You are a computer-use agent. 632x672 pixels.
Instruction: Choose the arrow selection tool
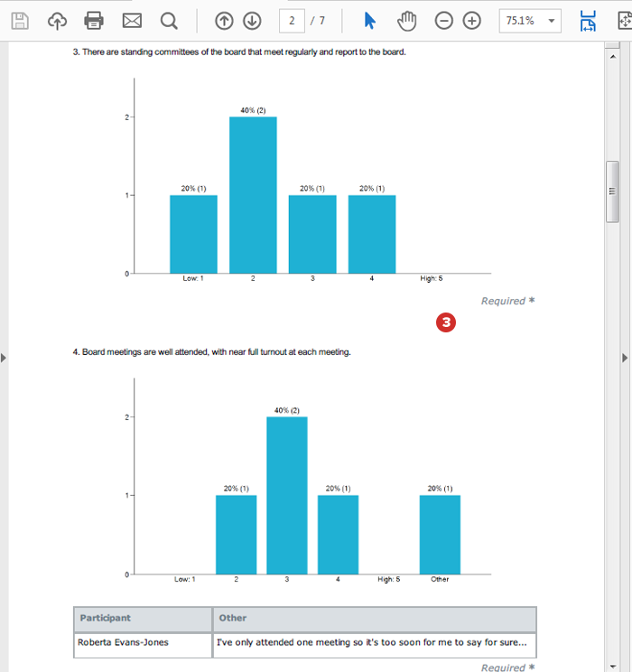coord(369,21)
